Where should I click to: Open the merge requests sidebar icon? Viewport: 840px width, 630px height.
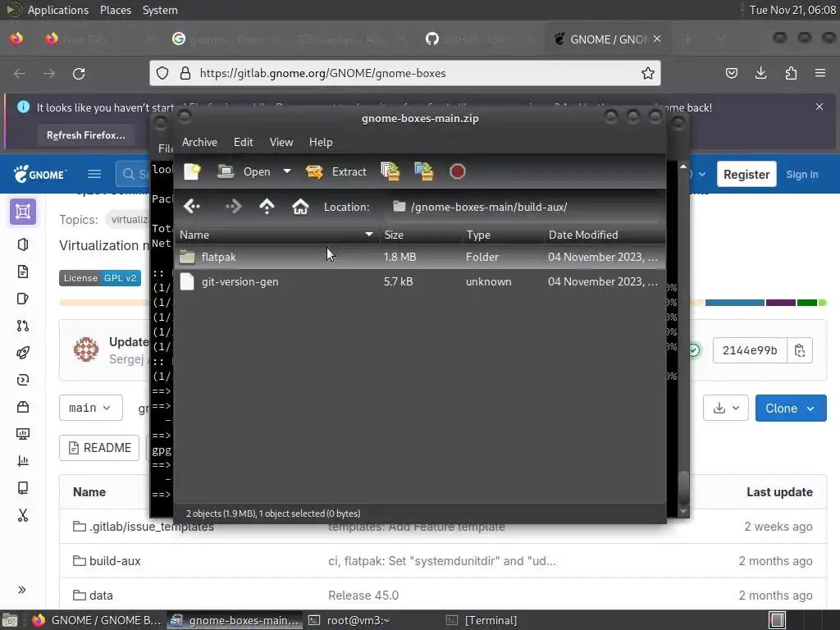pyautogui.click(x=22, y=326)
